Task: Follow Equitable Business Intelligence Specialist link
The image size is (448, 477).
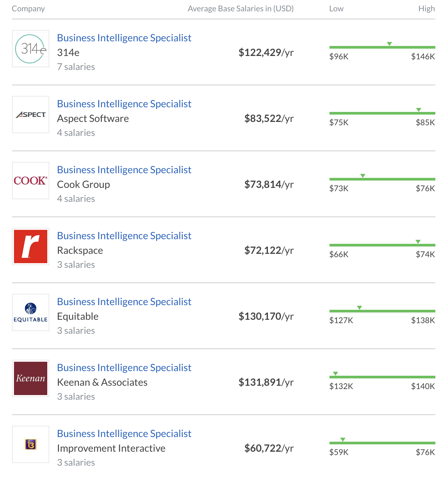Action: 124,302
